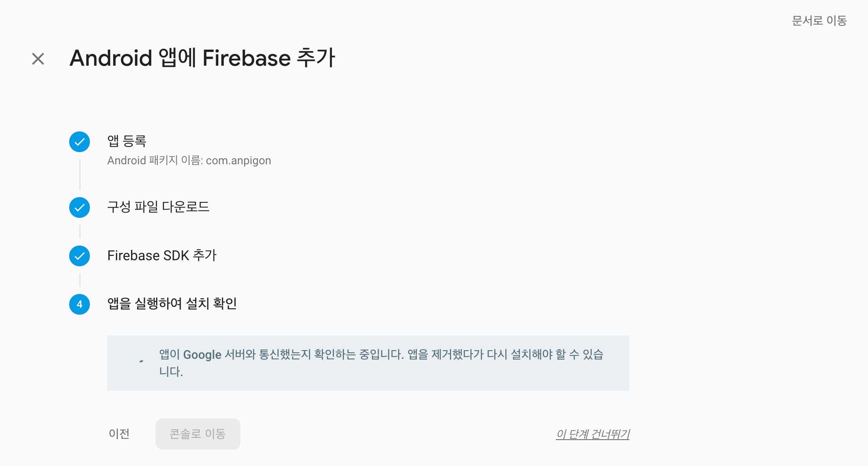Image resolution: width=868 pixels, height=466 pixels.
Task: Click the loading spinner in verification box
Action: pos(141,361)
